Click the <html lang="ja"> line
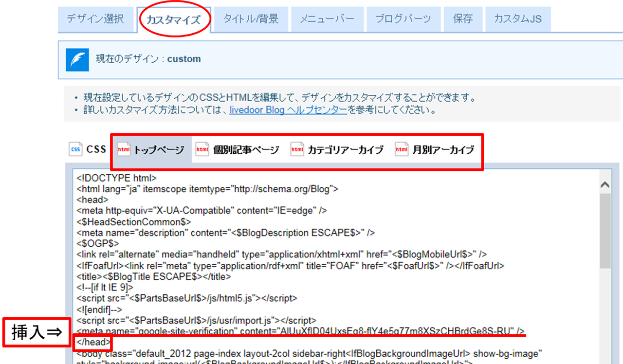 click(207, 189)
